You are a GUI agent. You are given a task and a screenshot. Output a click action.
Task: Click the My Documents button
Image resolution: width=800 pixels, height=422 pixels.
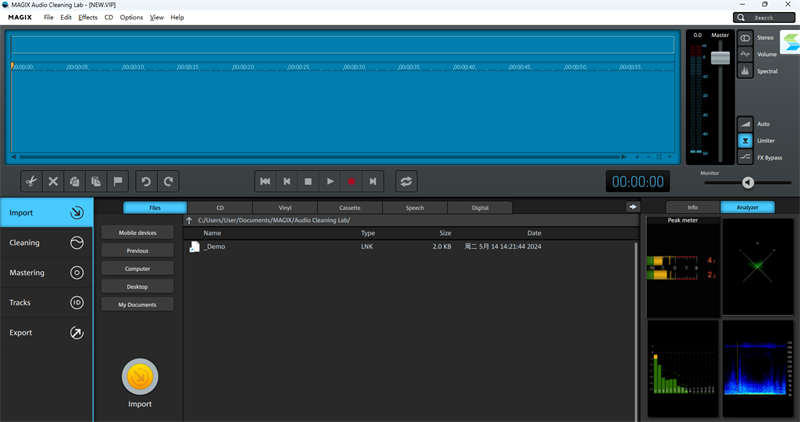(138, 305)
